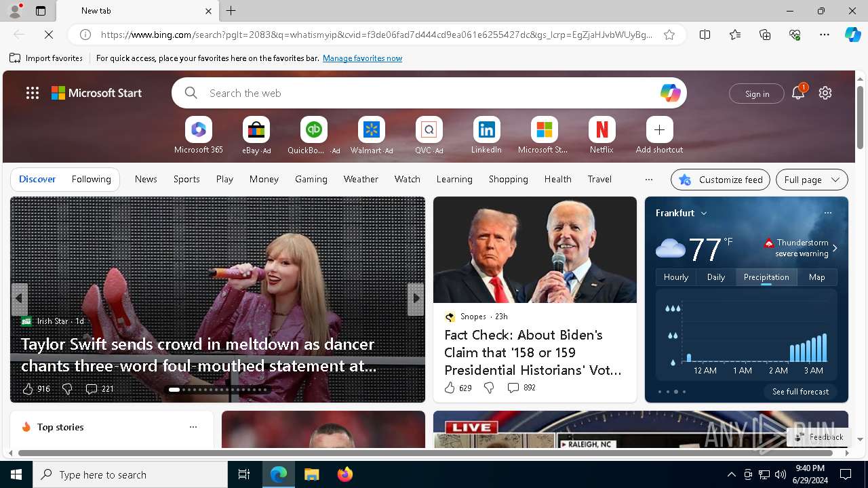The height and width of the screenshot is (488, 868).
Task: Open the QuickBooks shortcut
Action: (313, 136)
